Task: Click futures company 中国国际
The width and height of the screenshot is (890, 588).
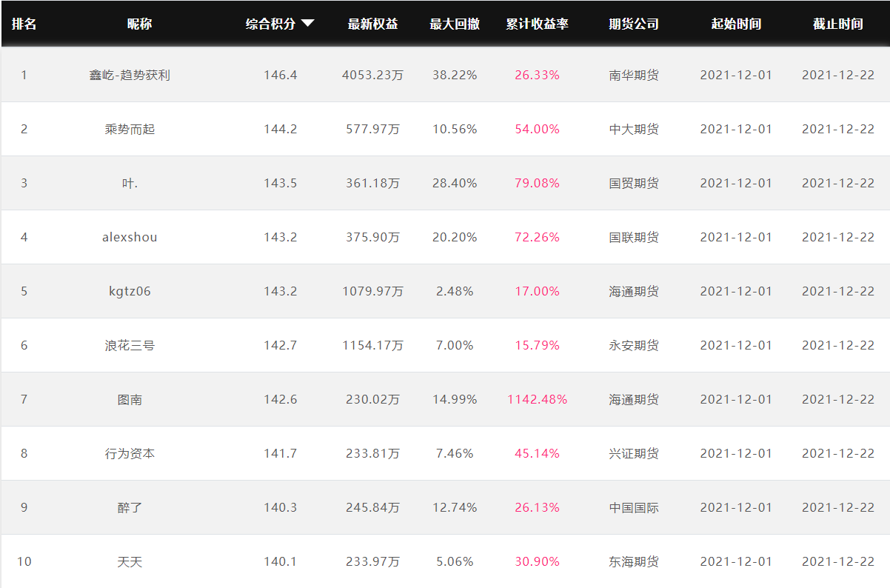Action: pos(634,507)
